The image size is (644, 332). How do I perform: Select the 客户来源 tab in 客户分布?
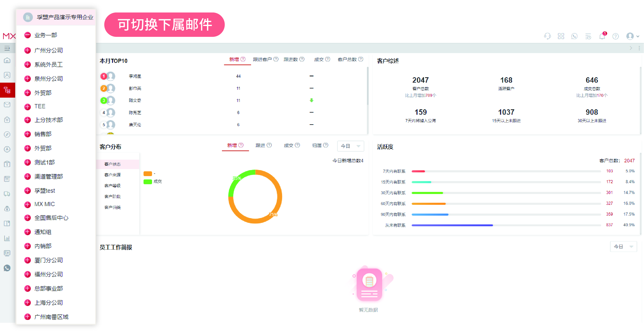click(x=112, y=175)
